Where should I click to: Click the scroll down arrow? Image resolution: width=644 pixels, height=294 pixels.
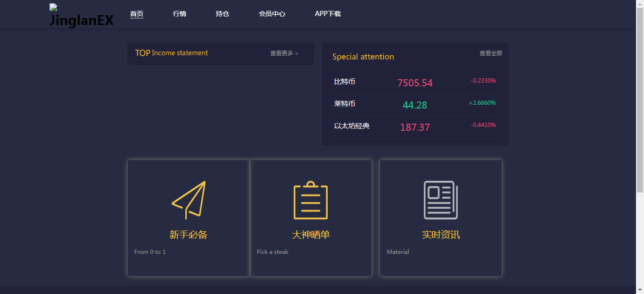tap(640, 290)
